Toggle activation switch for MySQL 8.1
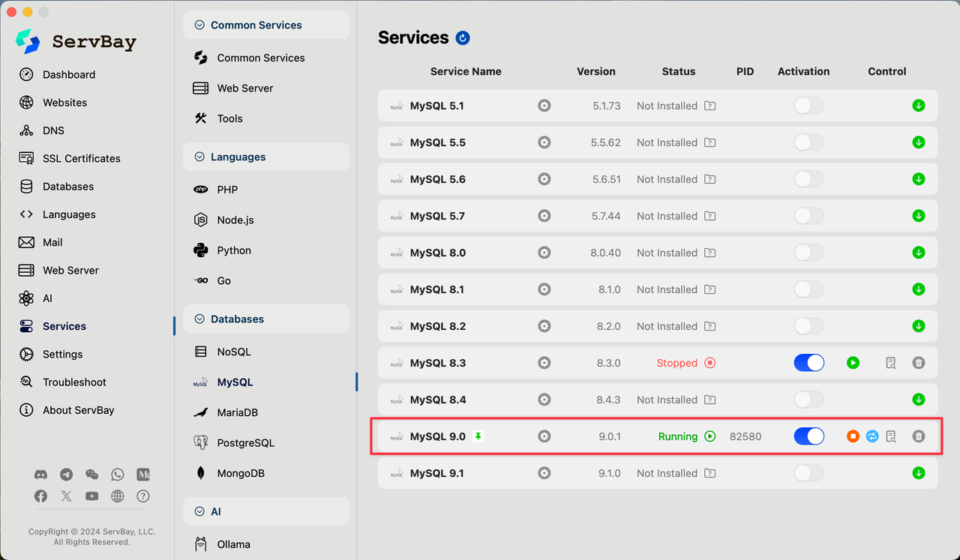Screen dimensions: 960x560 809,289
